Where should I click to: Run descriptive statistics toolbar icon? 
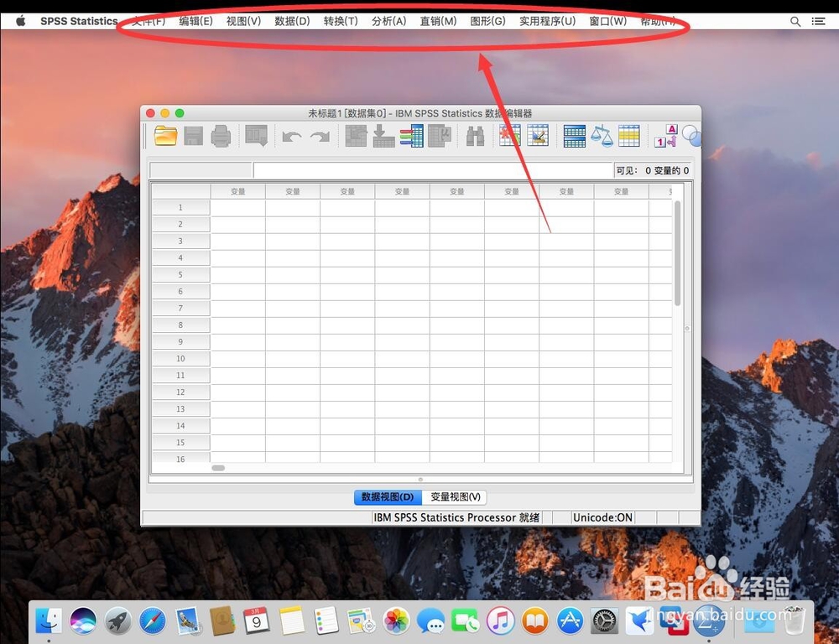440,136
